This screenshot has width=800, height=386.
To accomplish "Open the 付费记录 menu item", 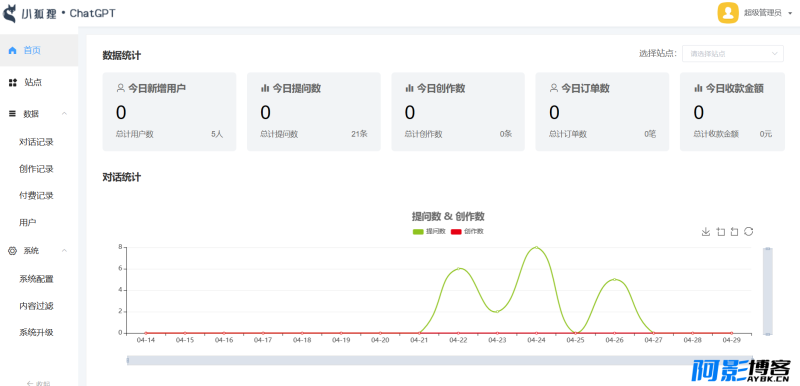I will point(36,196).
